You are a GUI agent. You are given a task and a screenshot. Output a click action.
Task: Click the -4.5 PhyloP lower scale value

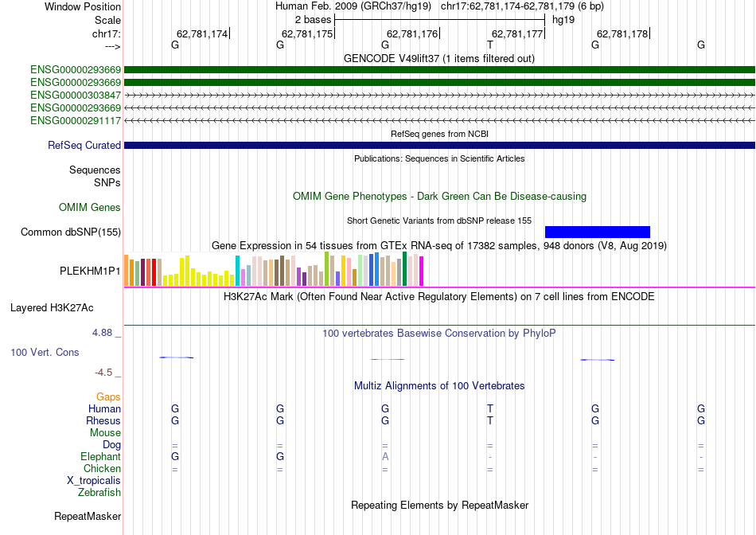[x=103, y=373]
